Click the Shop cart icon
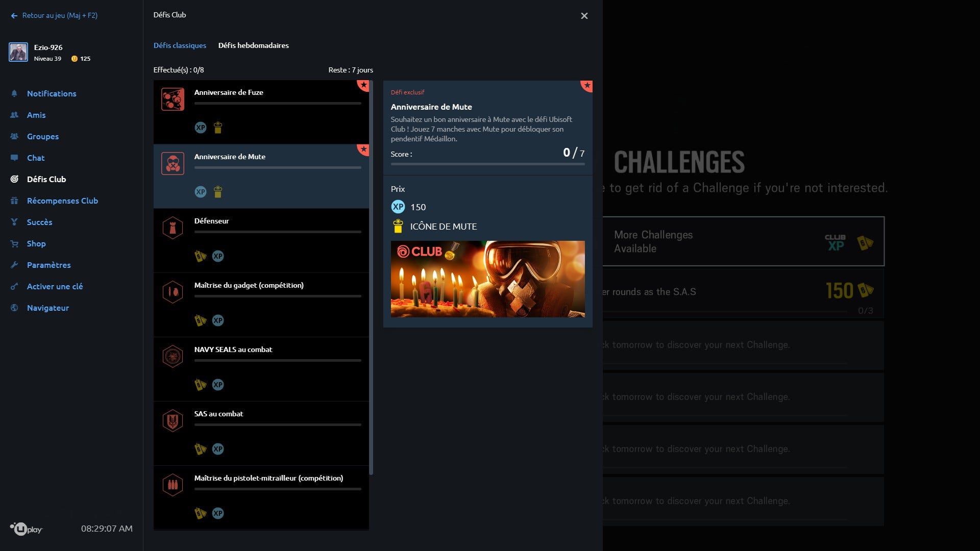Viewport: 980px width, 551px height. 14,243
